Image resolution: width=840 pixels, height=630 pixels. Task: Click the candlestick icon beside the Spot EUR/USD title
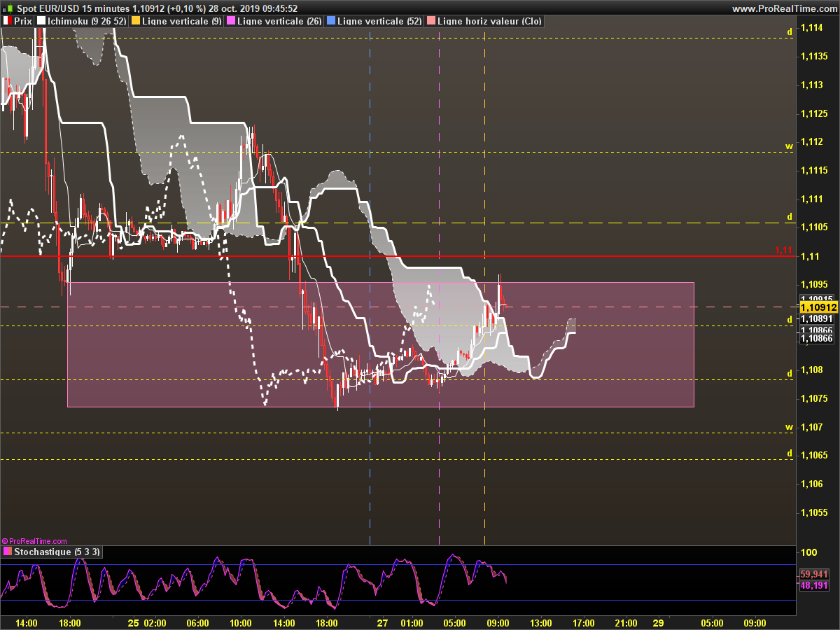(x=8, y=8)
